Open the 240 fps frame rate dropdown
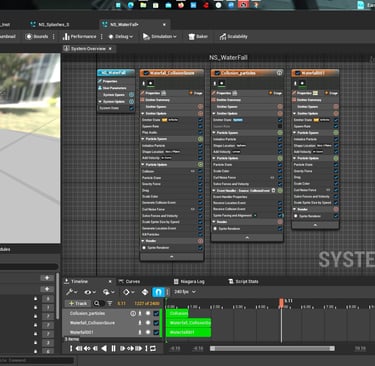Image resolution: width=375 pixels, height=366 pixels. [184, 292]
